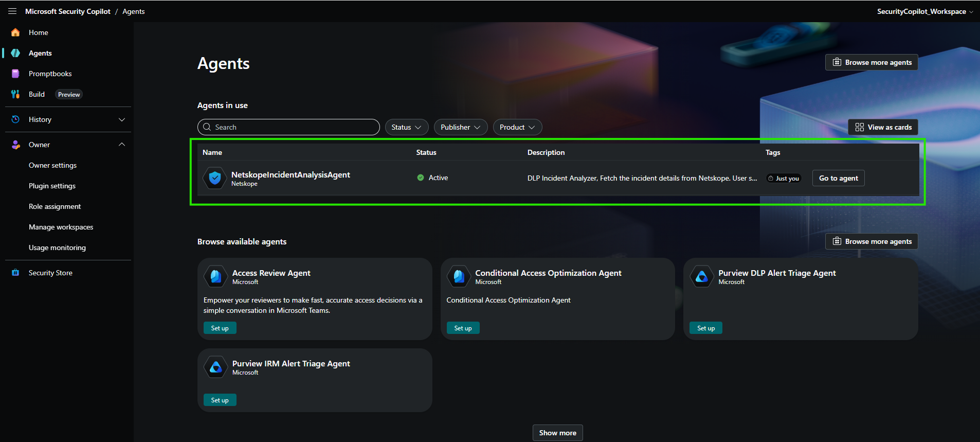Click the Home icon in sidebar

pyautogui.click(x=15, y=32)
